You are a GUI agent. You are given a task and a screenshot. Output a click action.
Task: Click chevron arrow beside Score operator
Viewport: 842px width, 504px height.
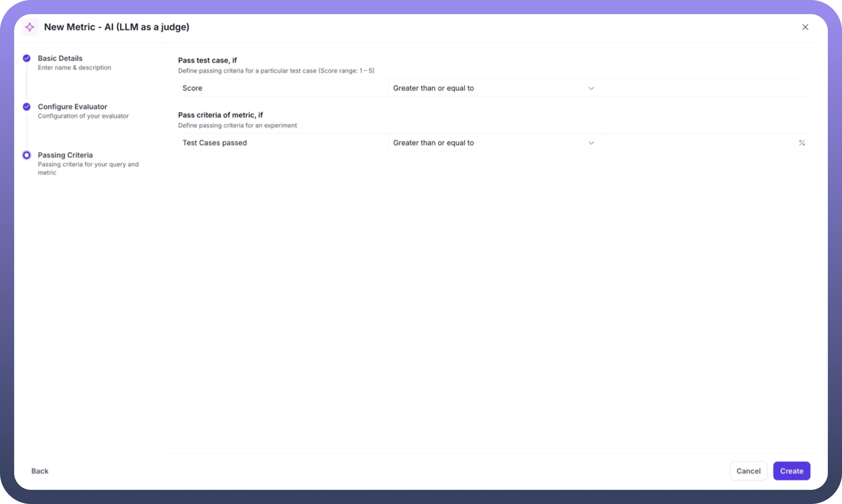point(591,88)
